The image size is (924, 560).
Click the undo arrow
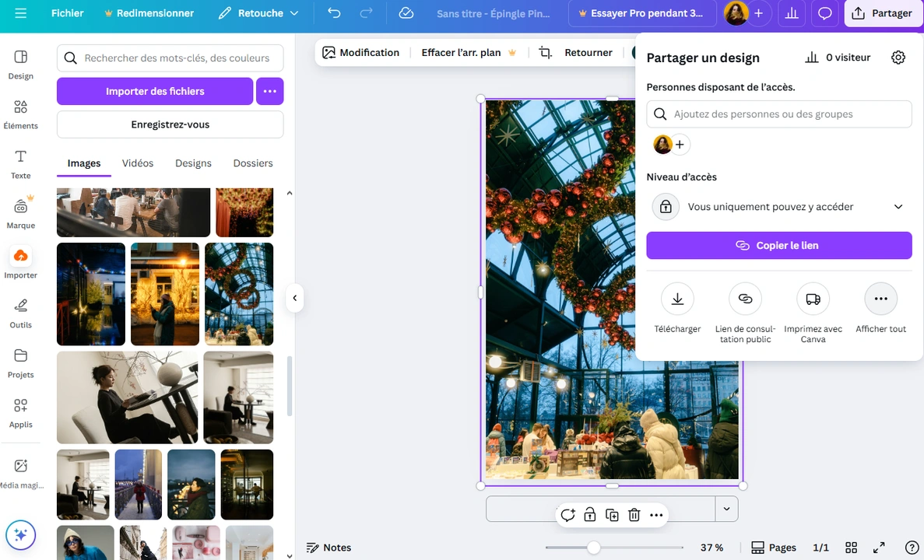(334, 13)
